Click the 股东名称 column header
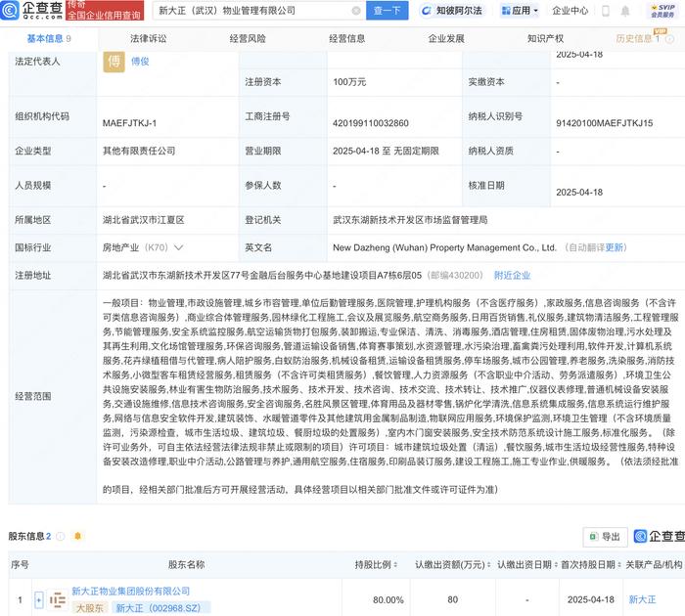 (187, 565)
